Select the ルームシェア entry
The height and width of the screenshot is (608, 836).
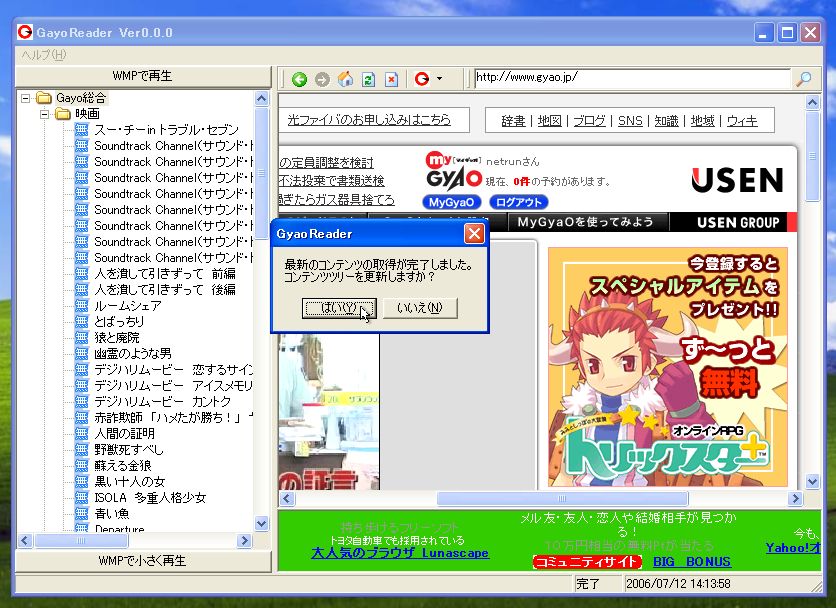pos(127,306)
